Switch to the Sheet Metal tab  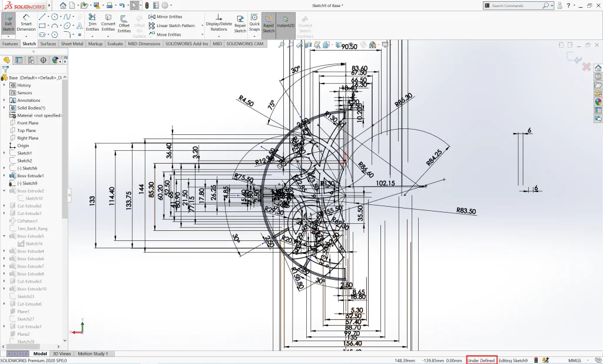point(72,44)
